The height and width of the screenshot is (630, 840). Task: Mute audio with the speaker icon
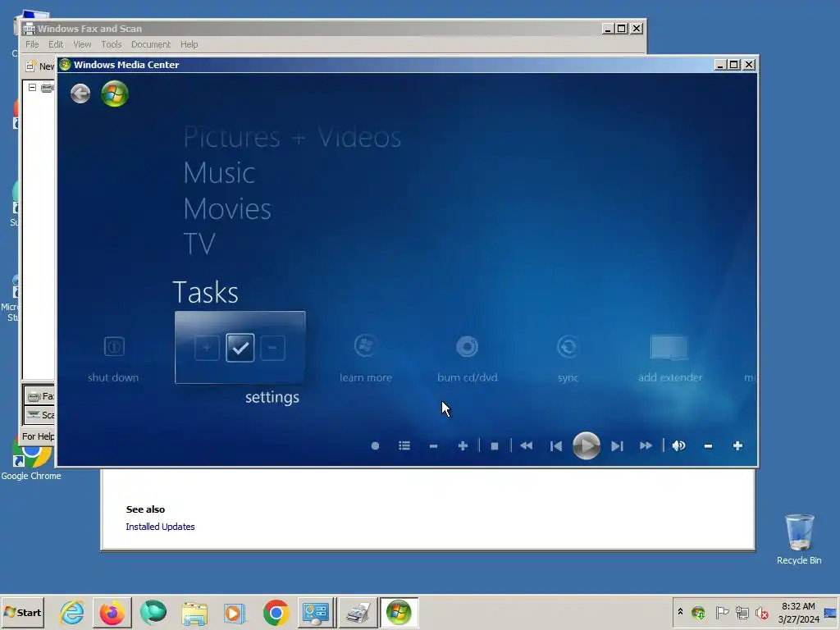[x=678, y=445]
